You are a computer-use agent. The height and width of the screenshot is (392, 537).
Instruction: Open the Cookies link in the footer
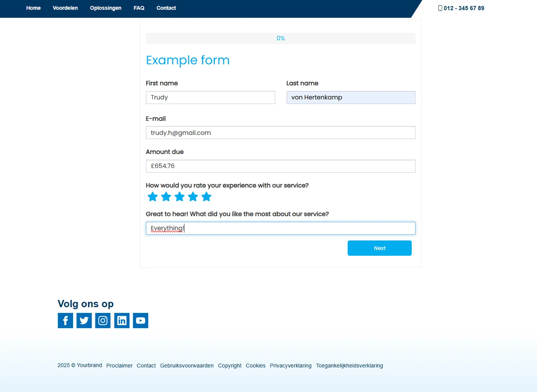255,366
